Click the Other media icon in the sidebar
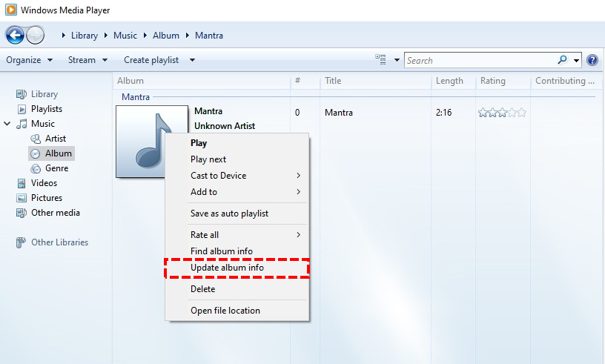Viewport: 605px width, 364px height. point(22,213)
